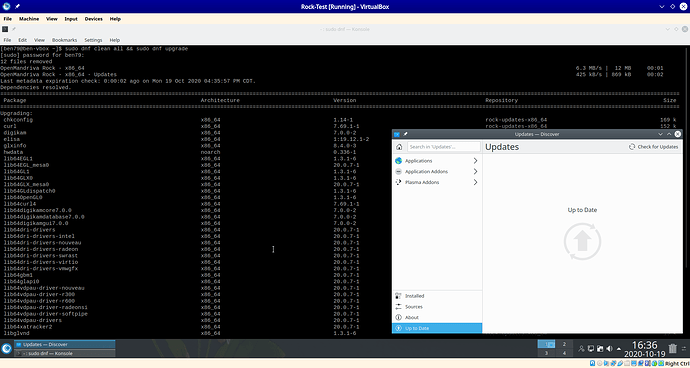Click the VirtualBox optical disk status icon
Image resolution: width=690 pixels, height=368 pixels.
[599, 364]
